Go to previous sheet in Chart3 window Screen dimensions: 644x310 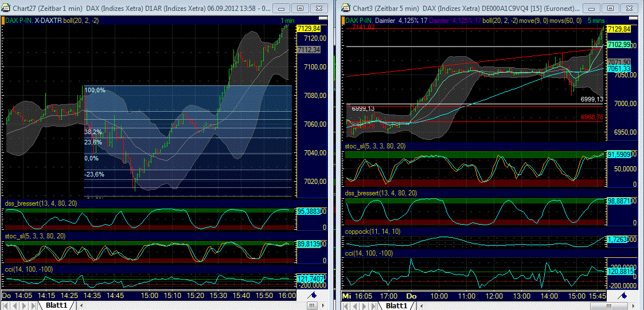(354, 305)
